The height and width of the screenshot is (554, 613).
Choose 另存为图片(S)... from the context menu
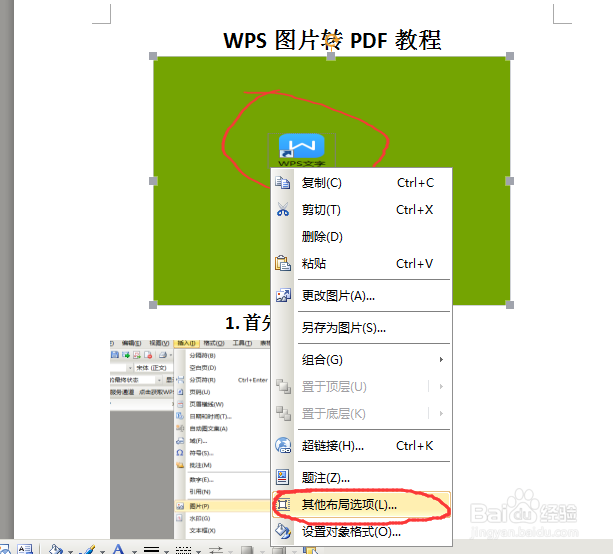(x=362, y=328)
